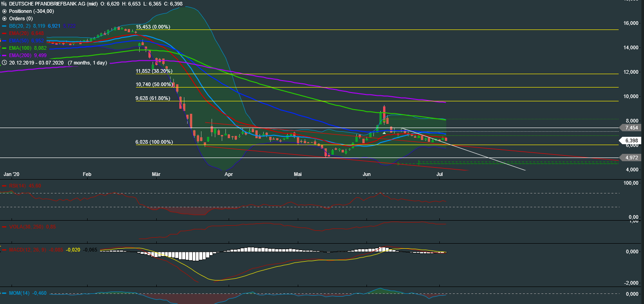644x304 pixels.
Task: Click the EMA(20) red color dash
Action: [x=4, y=33]
